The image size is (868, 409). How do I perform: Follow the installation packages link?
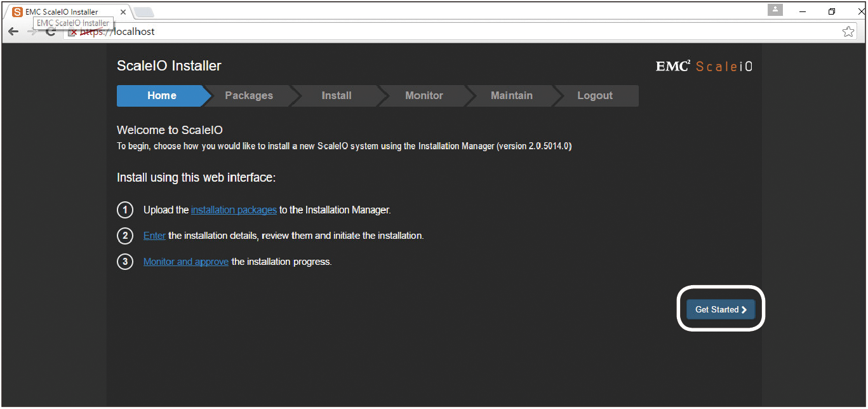point(234,210)
